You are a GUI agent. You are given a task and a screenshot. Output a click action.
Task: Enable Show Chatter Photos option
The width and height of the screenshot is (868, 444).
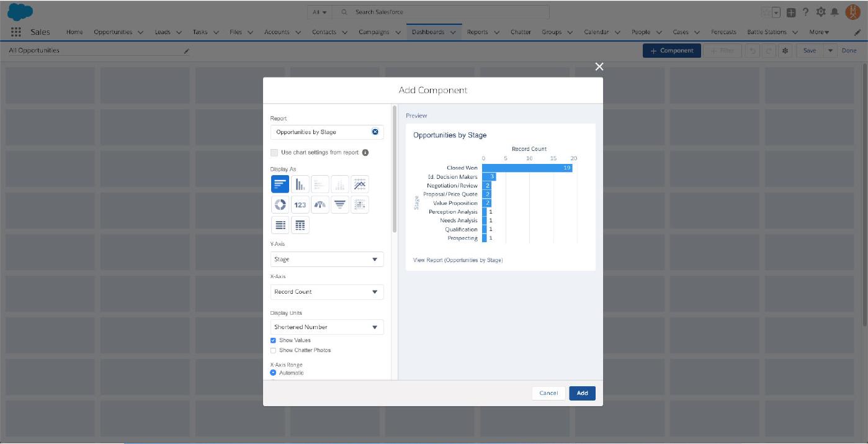click(274, 350)
